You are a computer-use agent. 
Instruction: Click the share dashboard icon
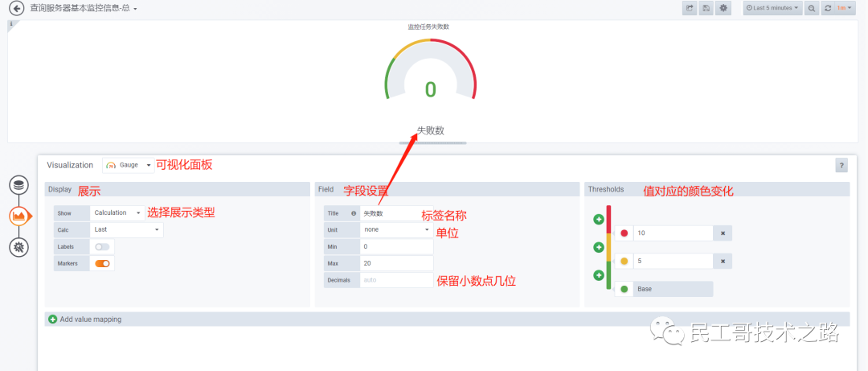pos(690,8)
